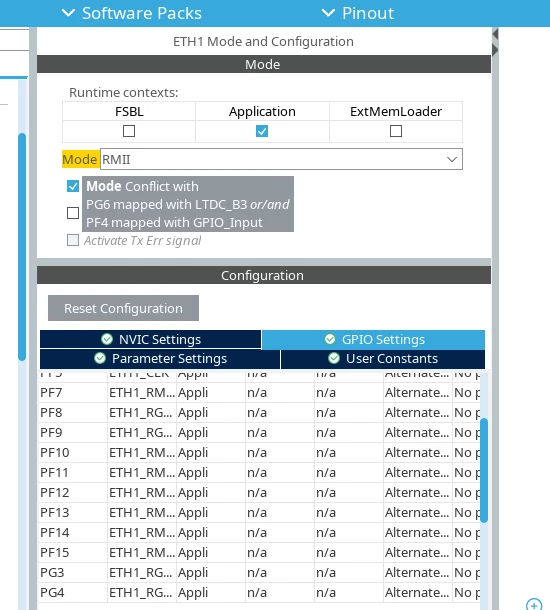This screenshot has width=550, height=610.
Task: Collapse panel using the left-pointing arrow
Action: (495, 34)
